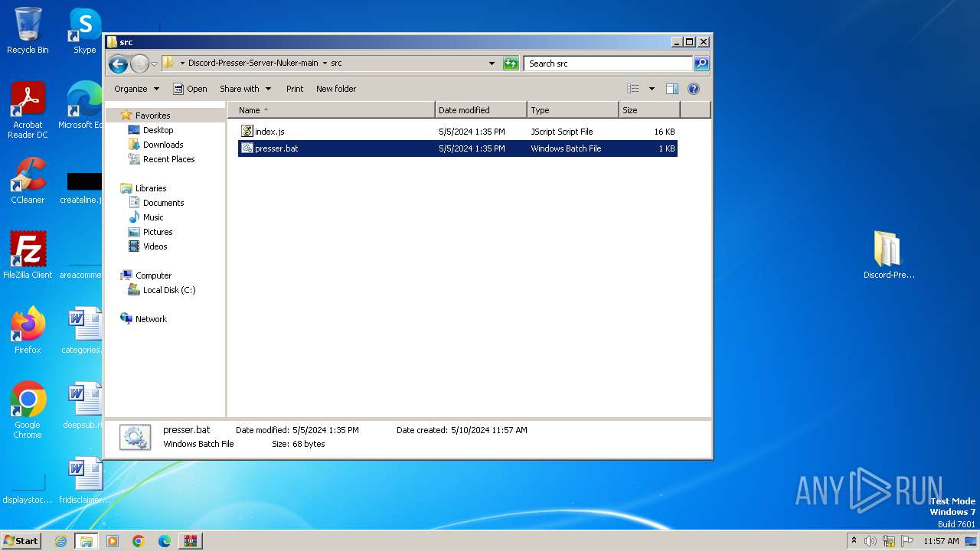Select Network in navigation pane
This screenshot has width=980, height=551.
[x=151, y=319]
